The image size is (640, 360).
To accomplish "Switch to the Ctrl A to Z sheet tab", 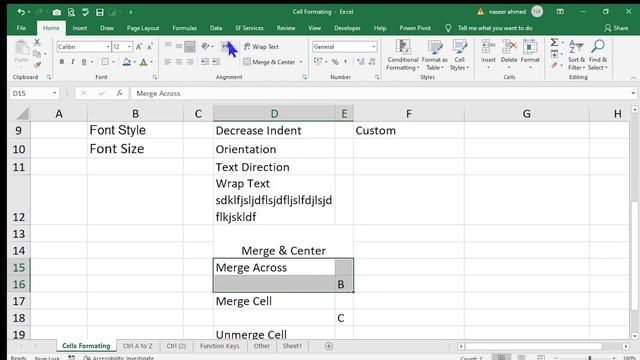I will pos(138,346).
